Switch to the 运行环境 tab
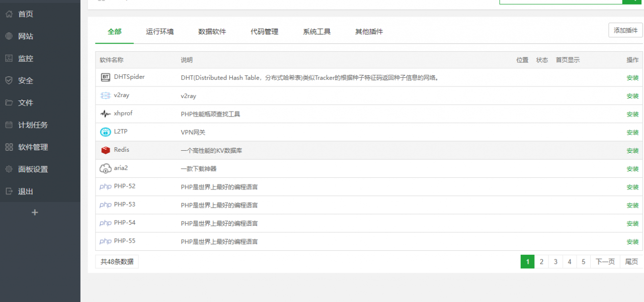644x302 pixels. (x=160, y=32)
